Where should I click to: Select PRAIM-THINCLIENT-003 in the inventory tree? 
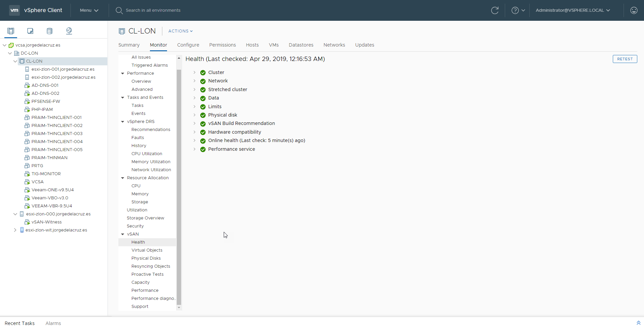(x=57, y=134)
